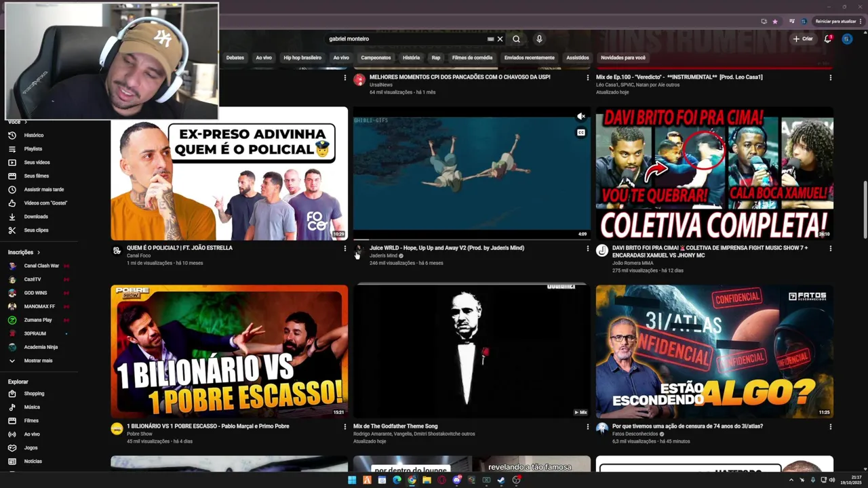Open the Pobre Show channel avatar
The height and width of the screenshot is (488, 868).
[117, 428]
